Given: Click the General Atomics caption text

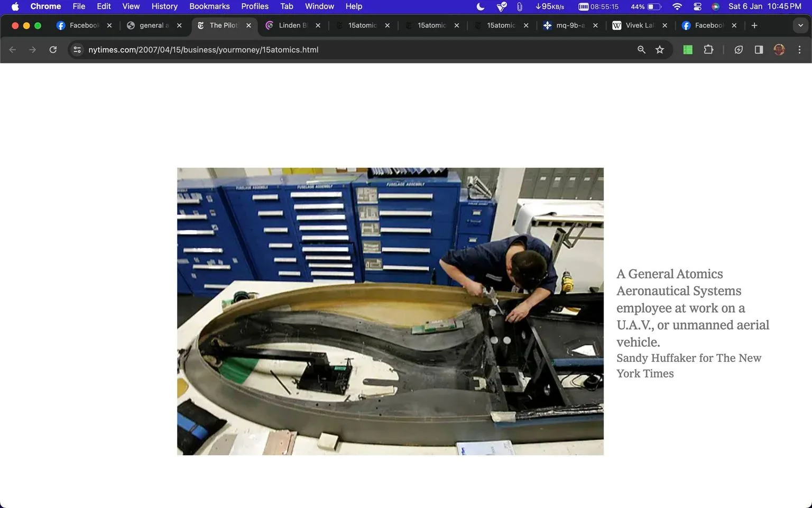Looking at the screenshot, I should (693, 307).
